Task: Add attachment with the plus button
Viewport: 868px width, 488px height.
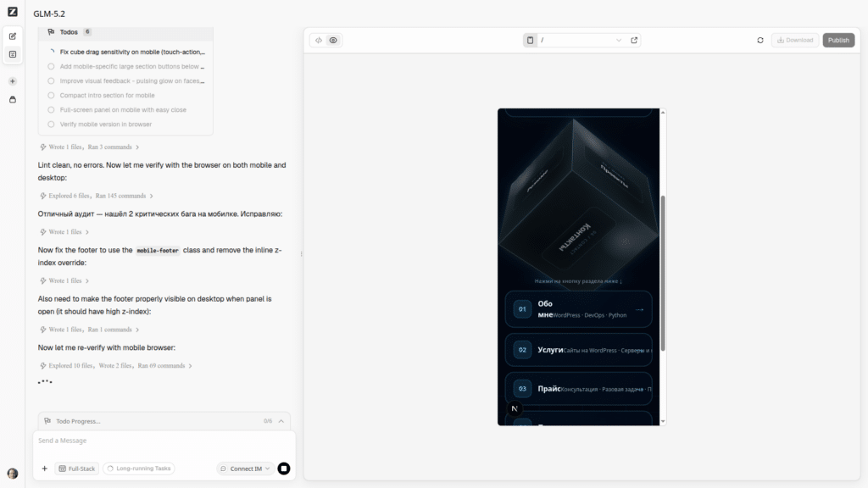Action: 44,469
